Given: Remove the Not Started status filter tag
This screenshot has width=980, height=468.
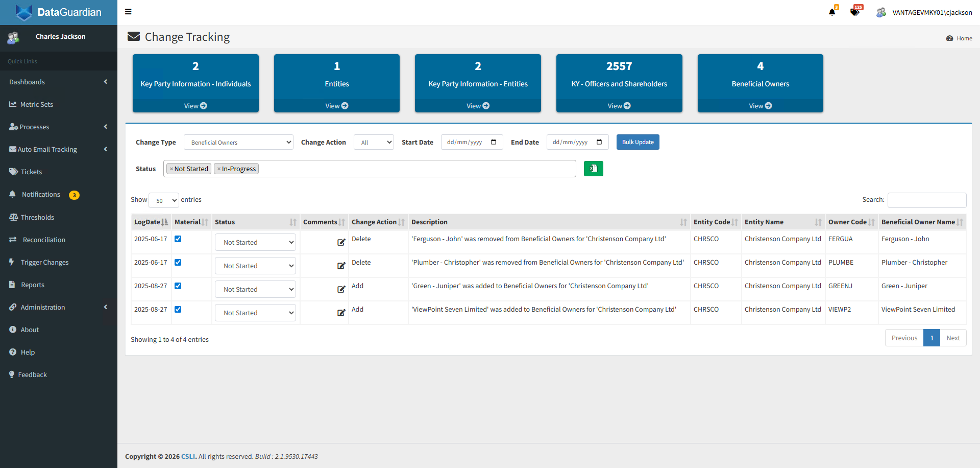Looking at the screenshot, I should coord(171,169).
